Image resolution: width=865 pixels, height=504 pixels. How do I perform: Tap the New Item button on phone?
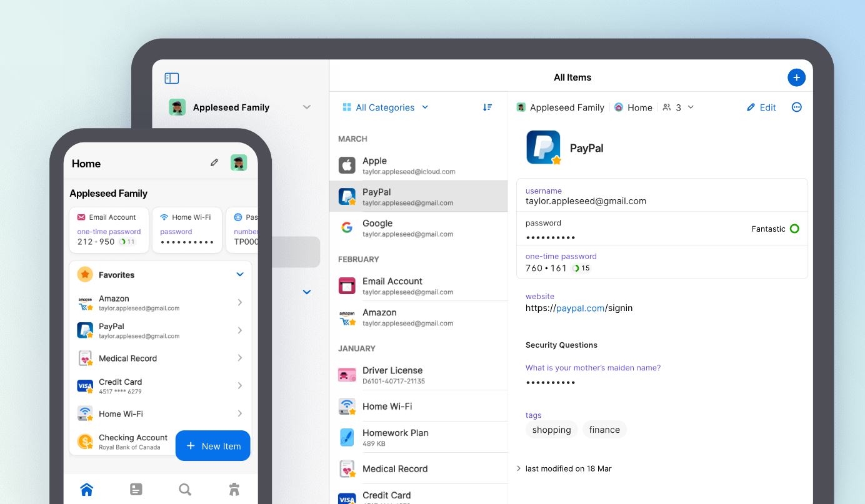[x=213, y=446]
